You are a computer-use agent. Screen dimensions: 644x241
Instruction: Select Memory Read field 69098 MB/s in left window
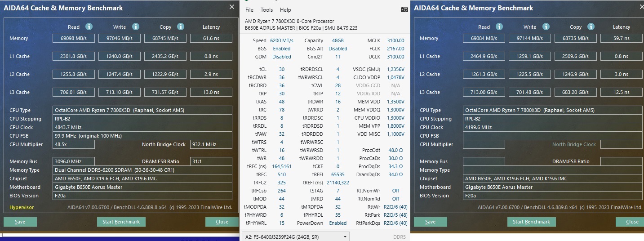[74, 38]
